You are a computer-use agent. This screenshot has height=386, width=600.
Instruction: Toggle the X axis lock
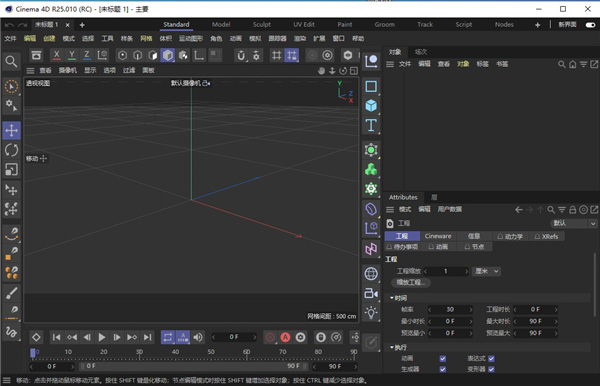click(x=57, y=55)
